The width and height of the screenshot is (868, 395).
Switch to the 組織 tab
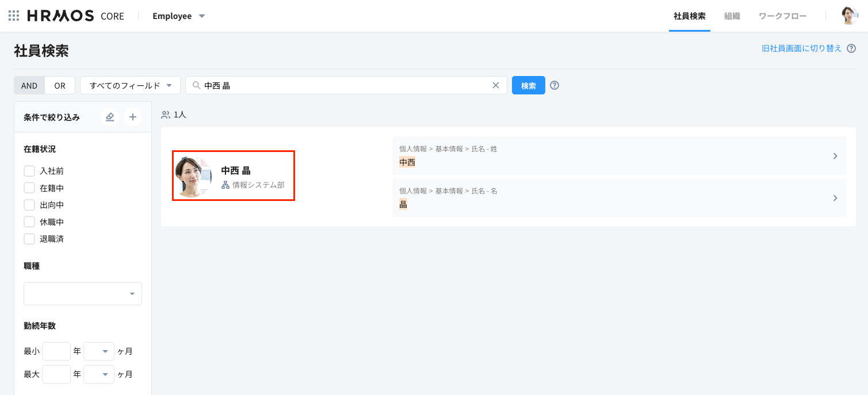[x=732, y=16]
